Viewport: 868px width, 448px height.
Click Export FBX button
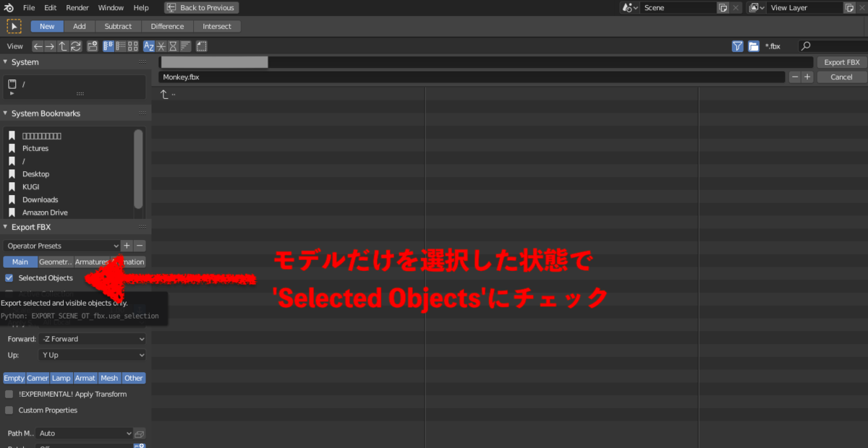[x=841, y=62]
